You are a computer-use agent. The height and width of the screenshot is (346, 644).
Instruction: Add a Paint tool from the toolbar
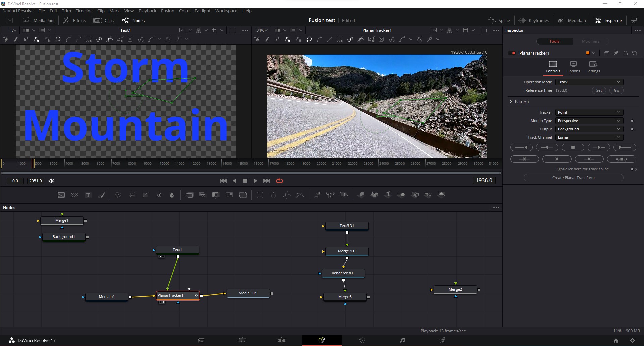click(101, 195)
